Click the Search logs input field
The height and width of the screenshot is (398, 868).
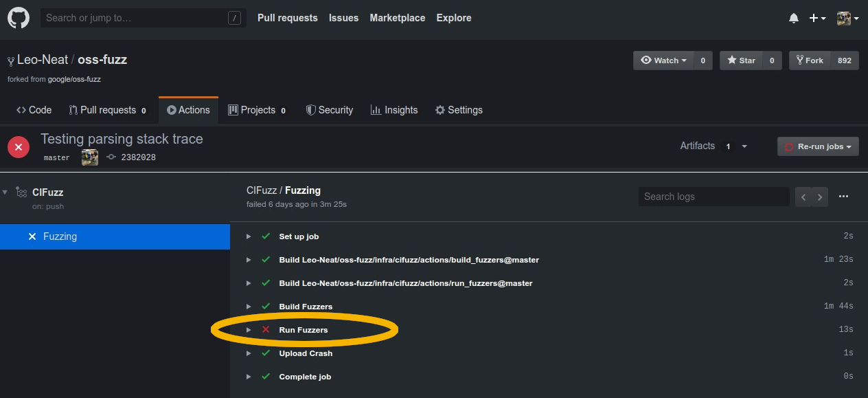pos(713,197)
